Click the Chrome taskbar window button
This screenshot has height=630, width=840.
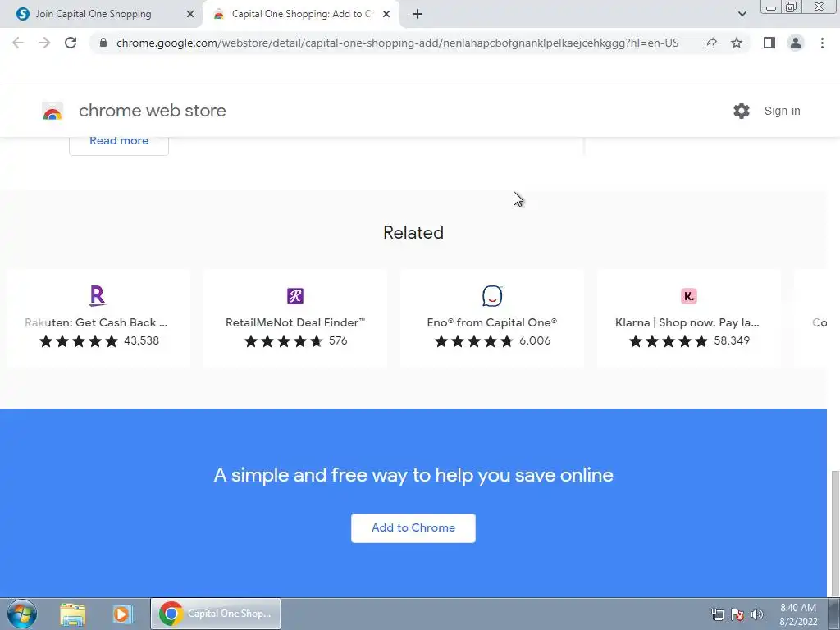pos(216,614)
